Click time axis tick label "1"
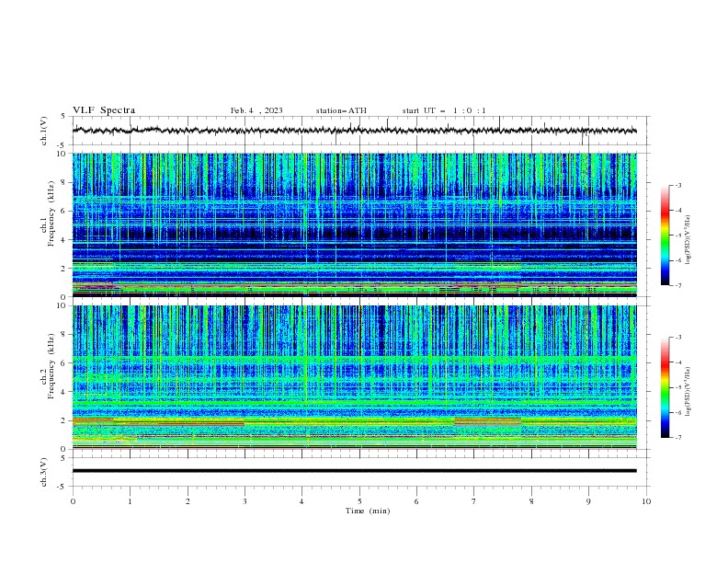The width and height of the screenshot is (728, 563). (130, 501)
